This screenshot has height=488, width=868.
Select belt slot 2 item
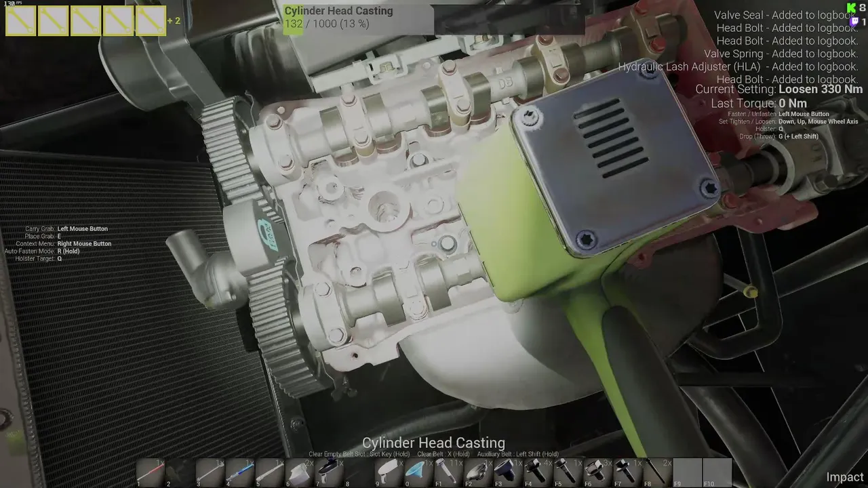tap(180, 472)
